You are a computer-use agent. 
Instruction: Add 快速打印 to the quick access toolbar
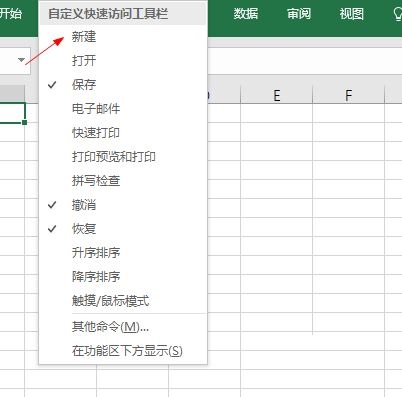123,133
